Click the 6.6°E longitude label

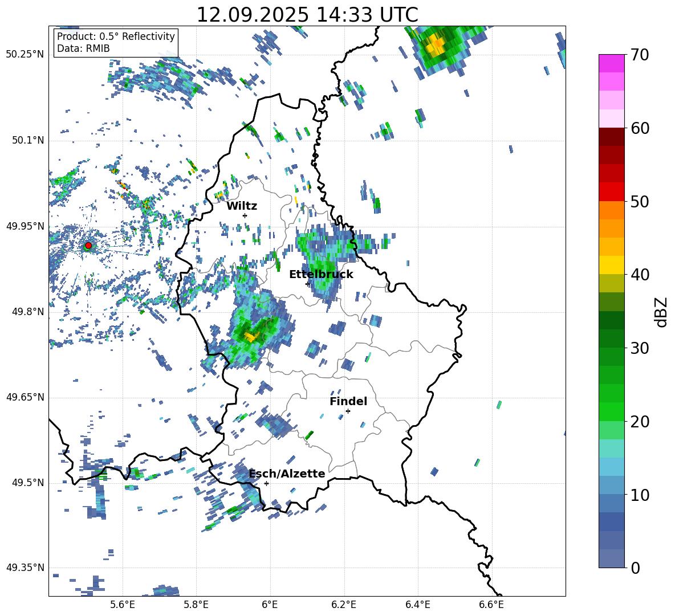coord(491,605)
